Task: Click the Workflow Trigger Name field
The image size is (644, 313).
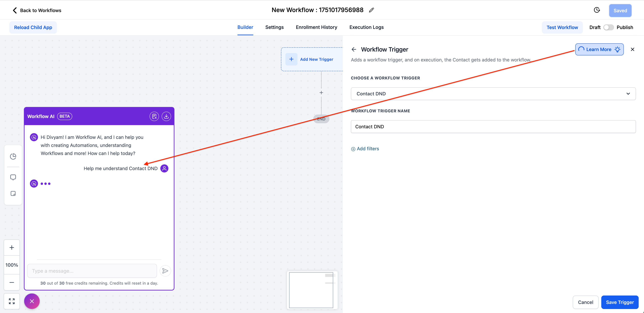Action: pos(493,127)
